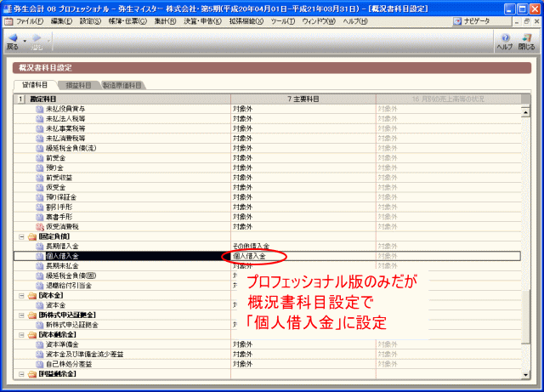Click the scrollbar down arrow button
544x392 pixels.
coord(525,374)
